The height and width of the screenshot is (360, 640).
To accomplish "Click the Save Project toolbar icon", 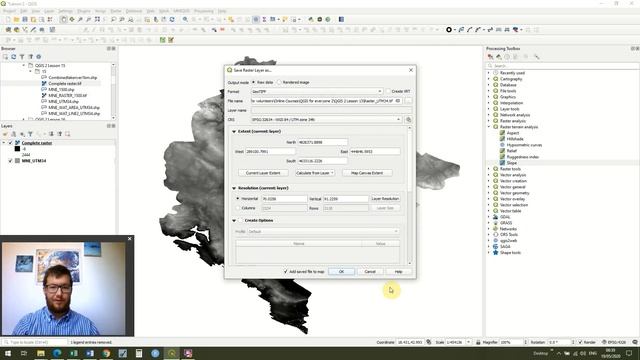I will 25,20.
